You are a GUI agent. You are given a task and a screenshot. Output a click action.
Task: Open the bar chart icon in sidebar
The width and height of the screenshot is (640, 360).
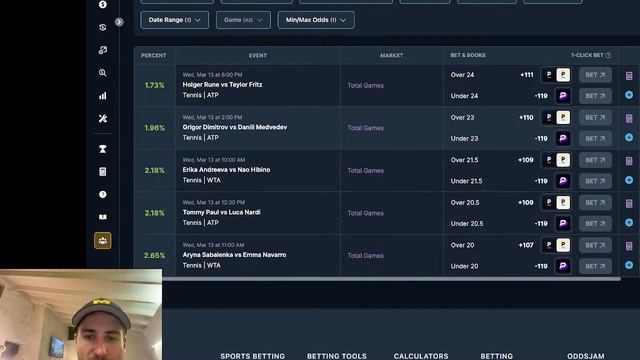point(103,96)
